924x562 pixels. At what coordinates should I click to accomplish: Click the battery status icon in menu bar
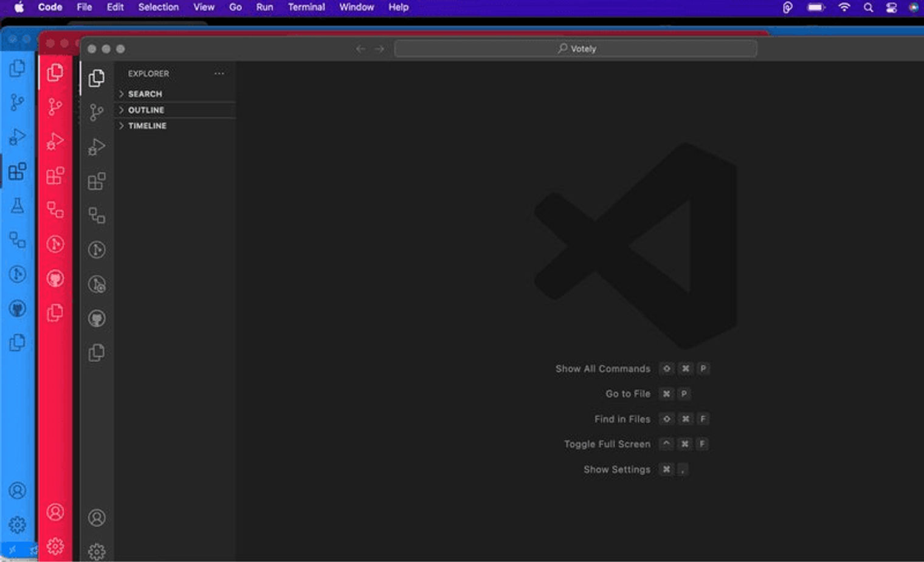pyautogui.click(x=816, y=7)
